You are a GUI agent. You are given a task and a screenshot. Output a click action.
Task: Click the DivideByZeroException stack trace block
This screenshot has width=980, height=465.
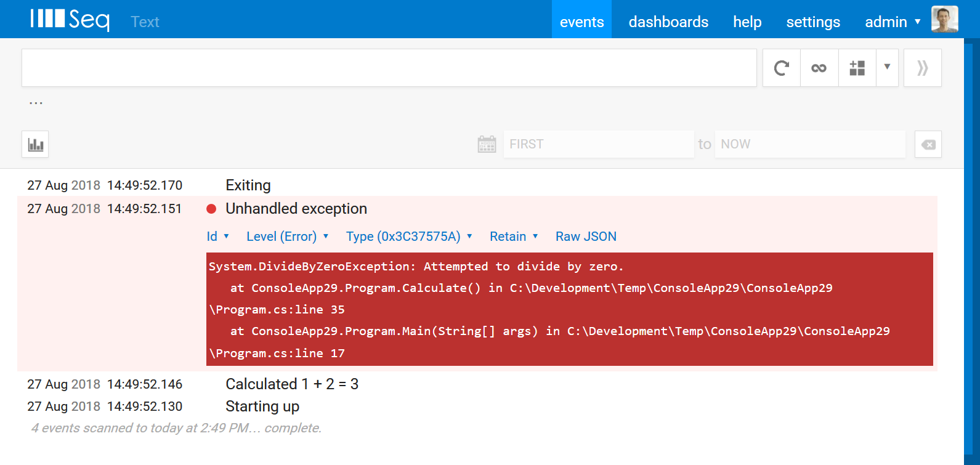(x=570, y=309)
